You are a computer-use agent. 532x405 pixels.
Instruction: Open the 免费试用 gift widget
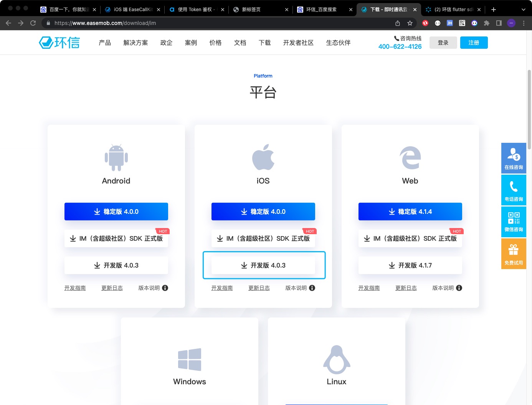514,254
